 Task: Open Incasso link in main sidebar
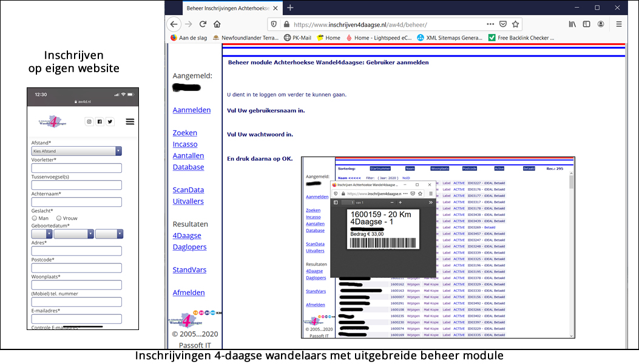point(185,144)
